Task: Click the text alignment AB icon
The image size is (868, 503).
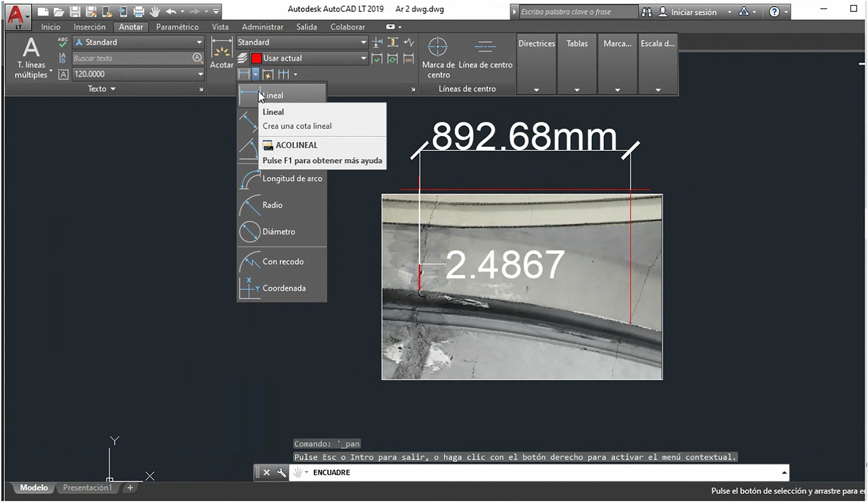Action: pyautogui.click(x=63, y=58)
